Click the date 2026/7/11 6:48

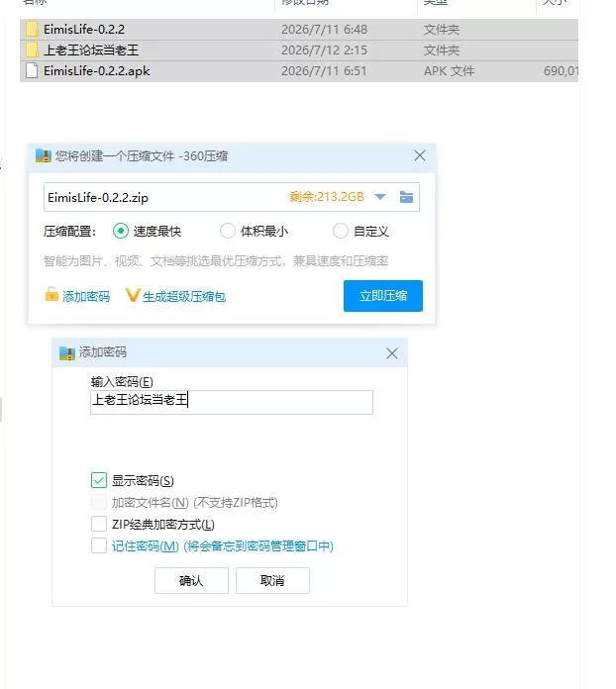(325, 30)
